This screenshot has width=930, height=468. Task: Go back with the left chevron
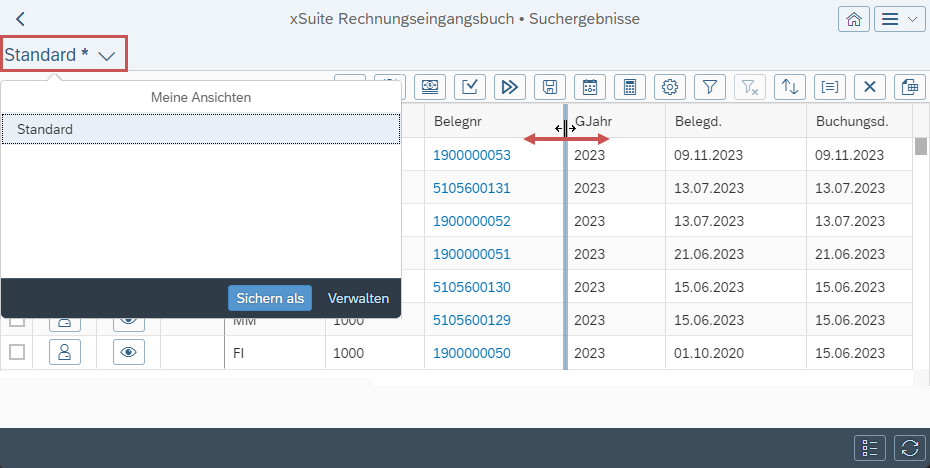[x=20, y=19]
